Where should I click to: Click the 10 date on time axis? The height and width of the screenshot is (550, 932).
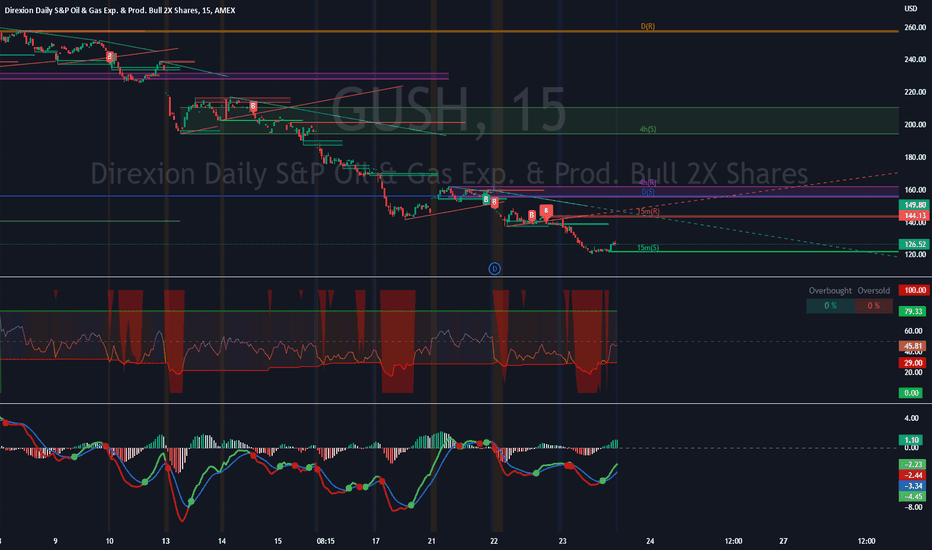tap(109, 541)
